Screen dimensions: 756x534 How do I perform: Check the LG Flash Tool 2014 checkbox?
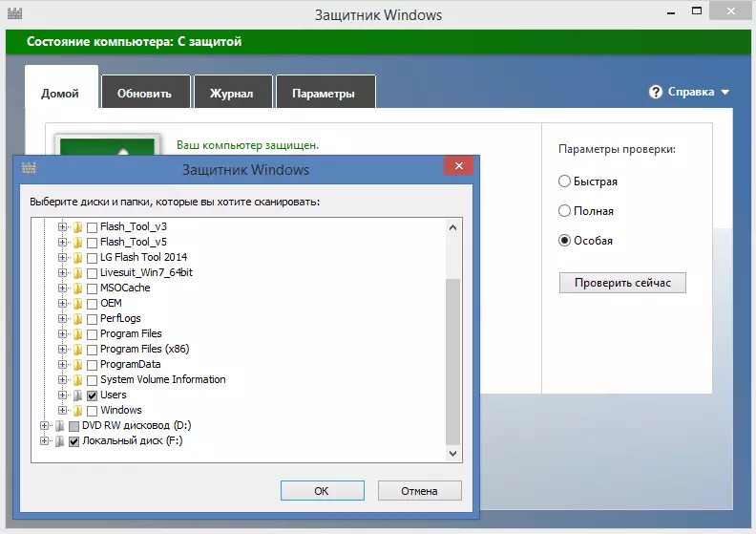pos(92,258)
